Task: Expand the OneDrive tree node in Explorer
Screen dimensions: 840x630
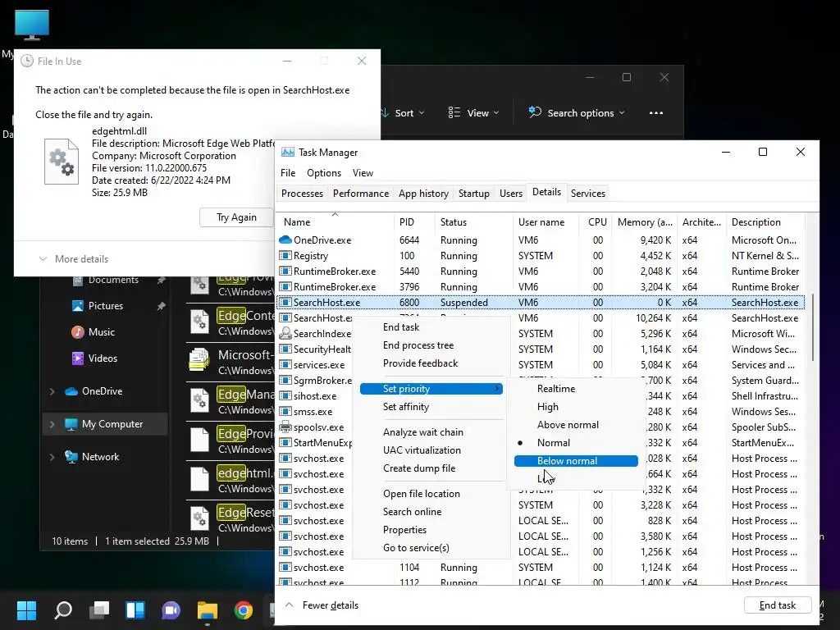Action: click(x=52, y=391)
